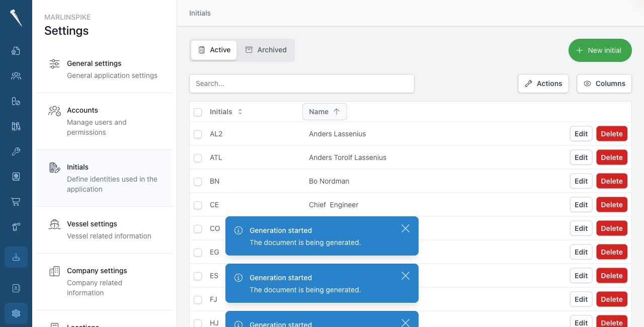Screen dimensions: 644x327
Task: Open the download tray icon in sidebar
Action: 16,257
